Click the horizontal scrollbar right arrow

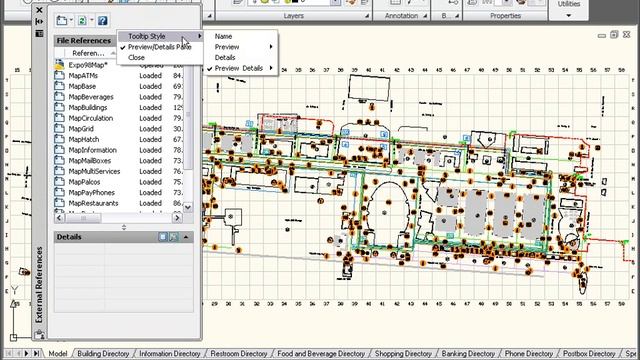pos(177,218)
